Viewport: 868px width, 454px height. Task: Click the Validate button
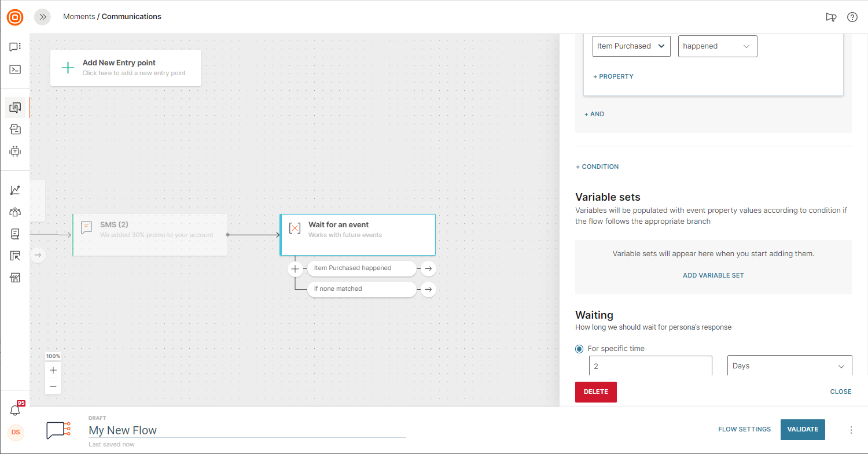point(802,429)
